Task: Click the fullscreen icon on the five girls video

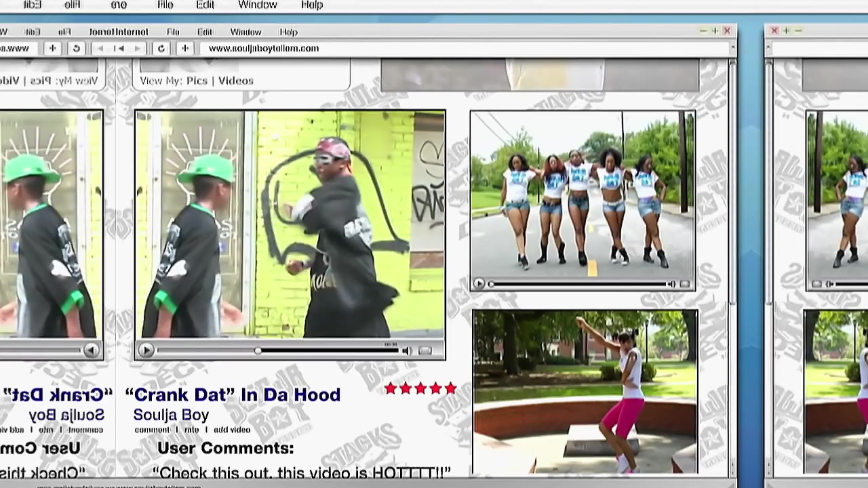Action: (685, 285)
